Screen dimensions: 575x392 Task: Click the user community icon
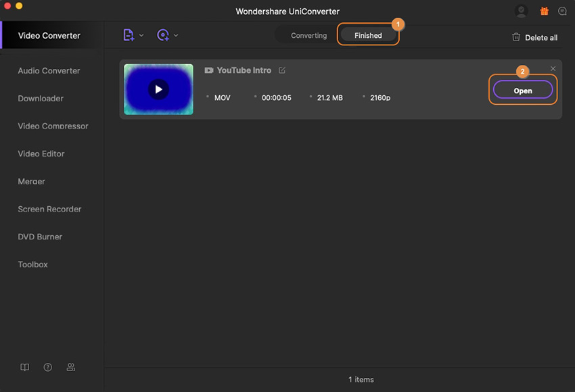[71, 367]
